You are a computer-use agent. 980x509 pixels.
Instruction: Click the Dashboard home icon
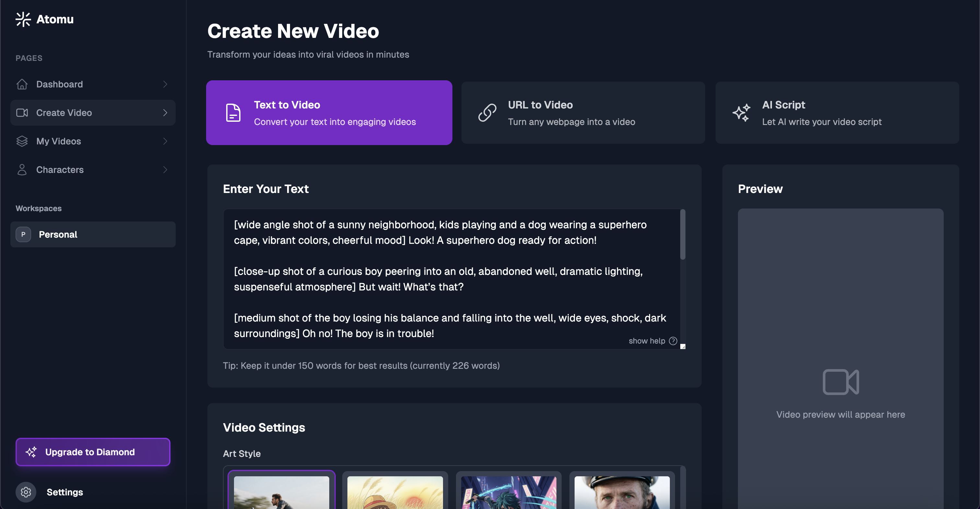(x=22, y=84)
